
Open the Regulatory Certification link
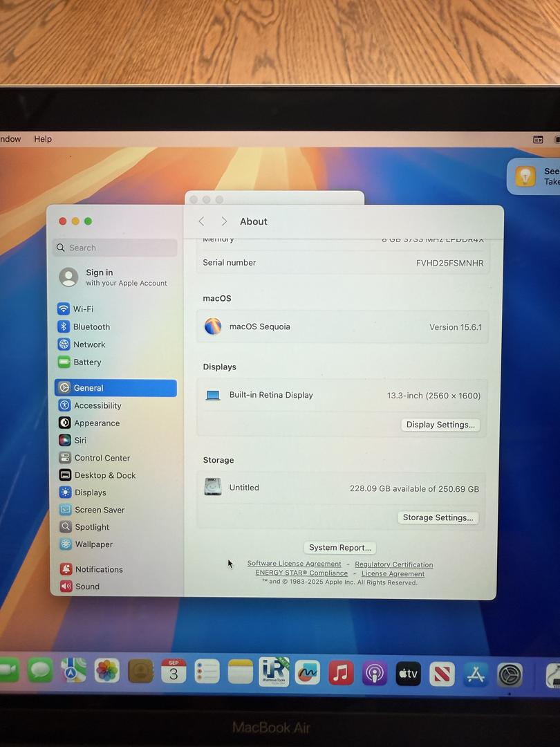coord(394,564)
